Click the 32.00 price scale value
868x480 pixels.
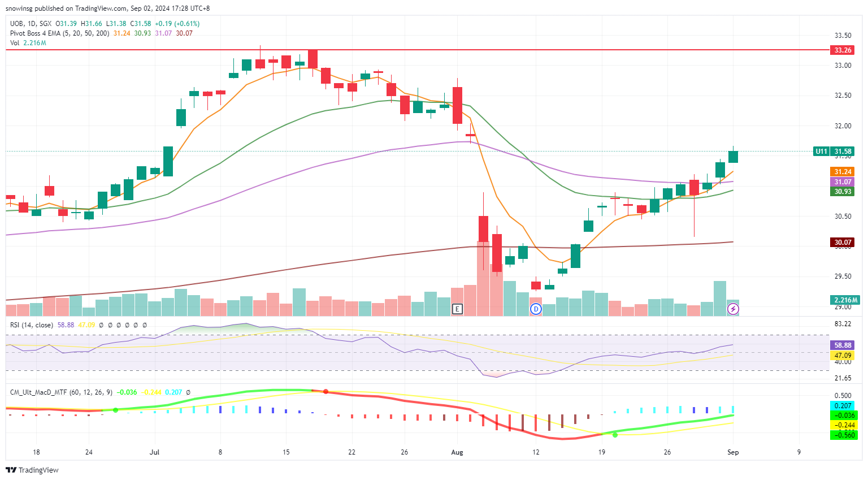(x=843, y=126)
